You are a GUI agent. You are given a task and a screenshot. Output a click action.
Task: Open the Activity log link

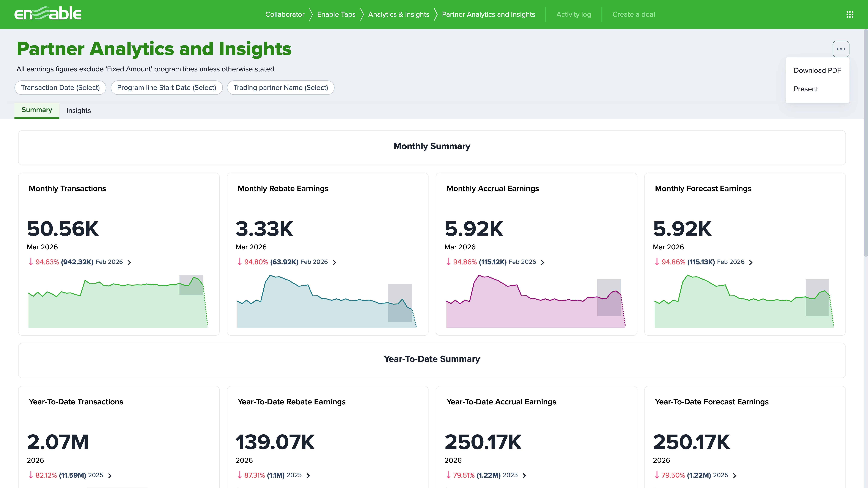click(x=574, y=14)
